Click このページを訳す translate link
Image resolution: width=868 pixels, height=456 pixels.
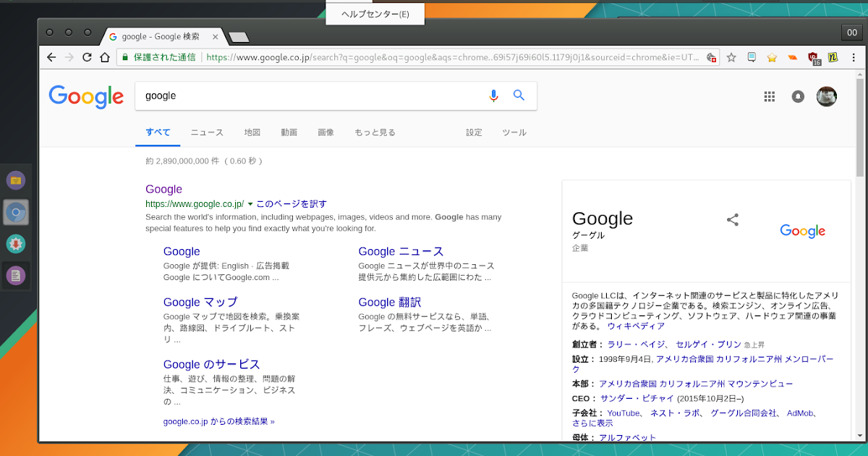(292, 204)
